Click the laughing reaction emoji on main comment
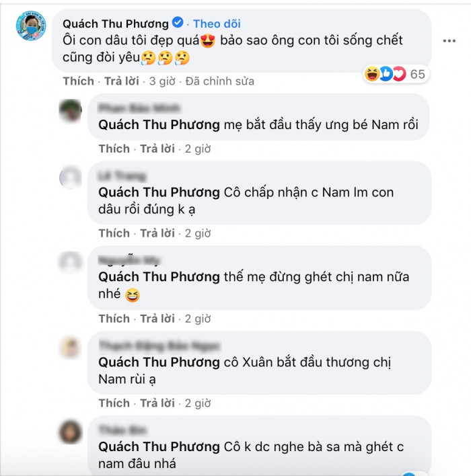Image resolution: width=471 pixels, height=476 pixels. (x=372, y=74)
